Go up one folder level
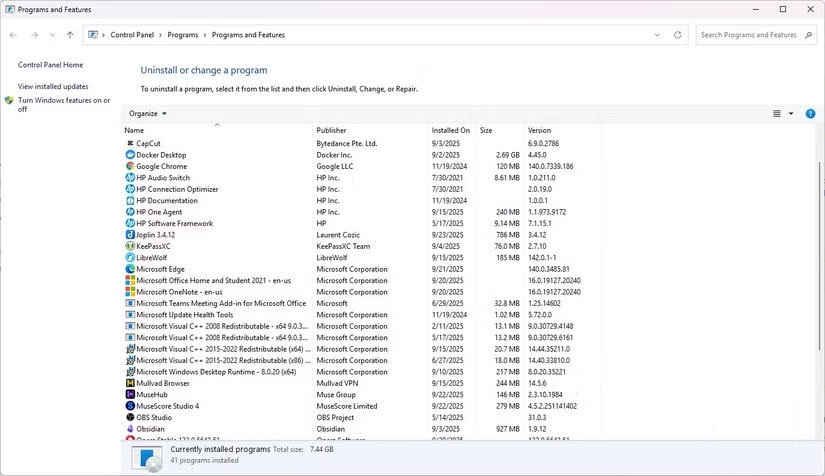 (69, 35)
